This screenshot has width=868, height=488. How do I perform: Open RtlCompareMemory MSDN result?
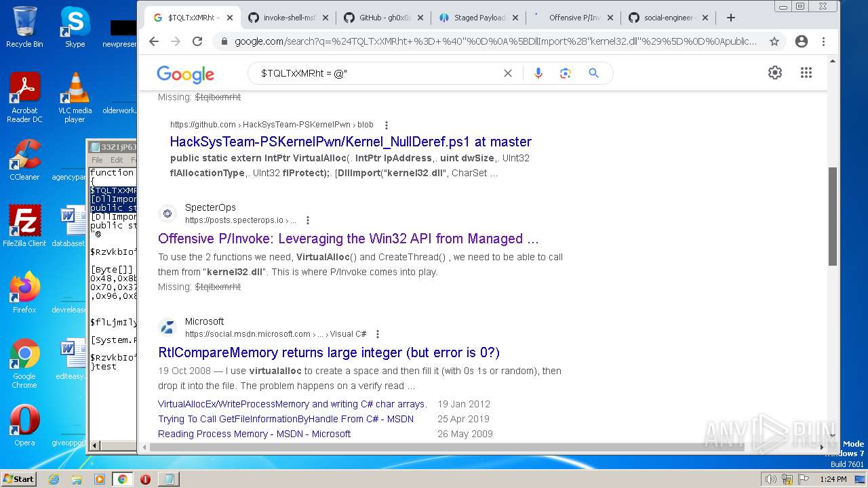pyautogui.click(x=329, y=352)
